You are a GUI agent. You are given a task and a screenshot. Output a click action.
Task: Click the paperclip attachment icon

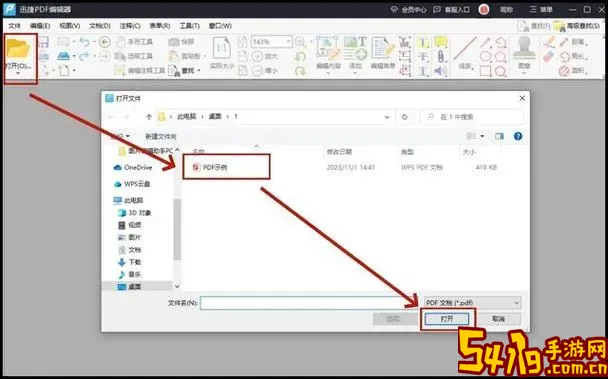pos(440,57)
